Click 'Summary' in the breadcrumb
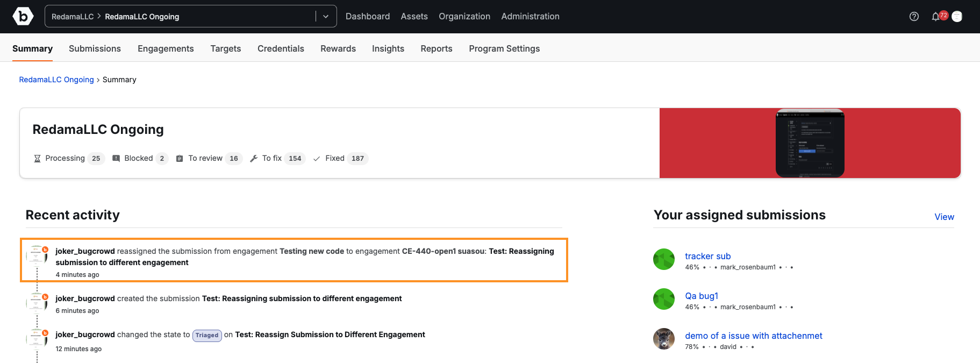The image size is (980, 363). point(119,80)
